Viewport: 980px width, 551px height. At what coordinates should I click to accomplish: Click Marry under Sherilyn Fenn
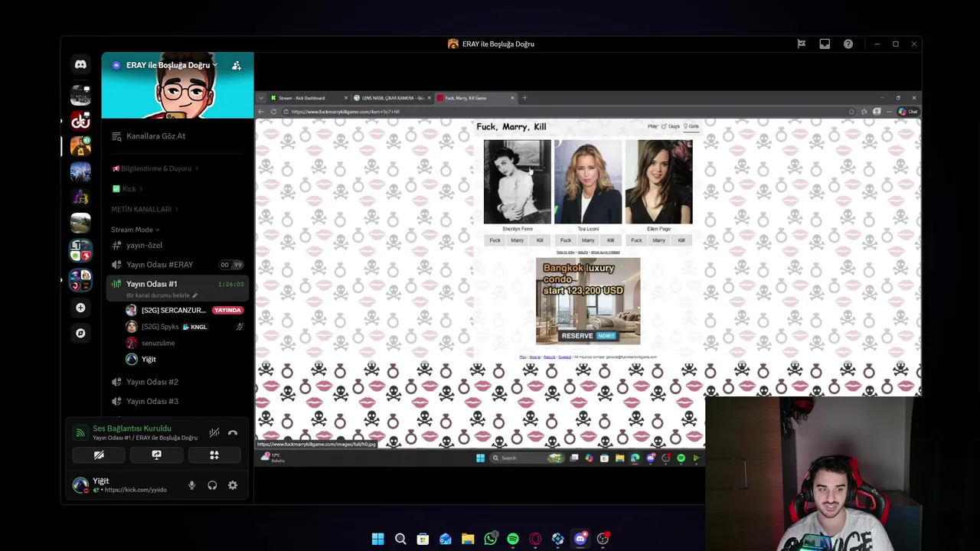[x=518, y=240]
